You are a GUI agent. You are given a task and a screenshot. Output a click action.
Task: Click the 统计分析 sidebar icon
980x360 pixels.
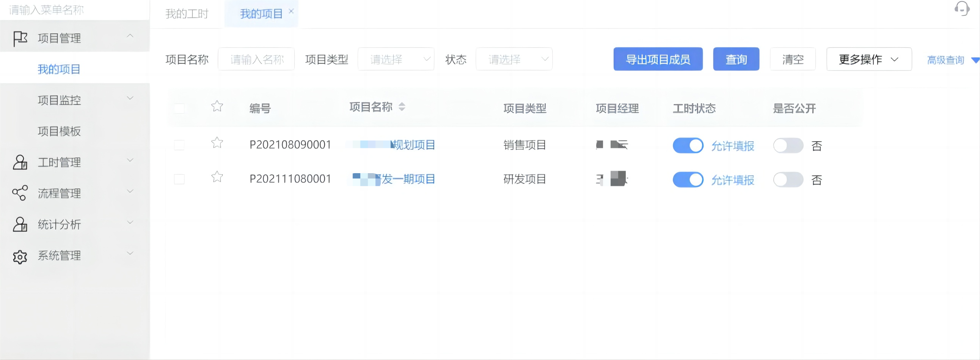tap(20, 224)
